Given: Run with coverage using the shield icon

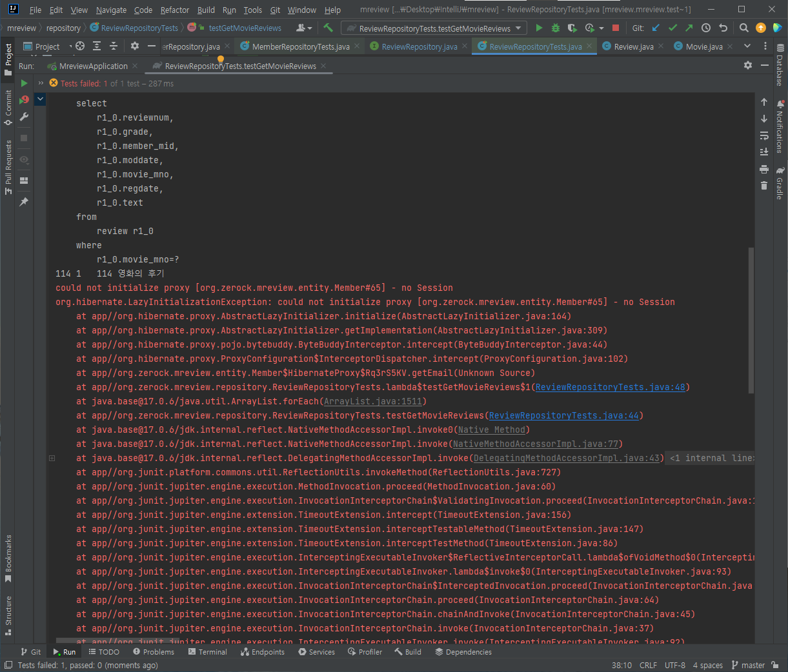Looking at the screenshot, I should coord(572,28).
